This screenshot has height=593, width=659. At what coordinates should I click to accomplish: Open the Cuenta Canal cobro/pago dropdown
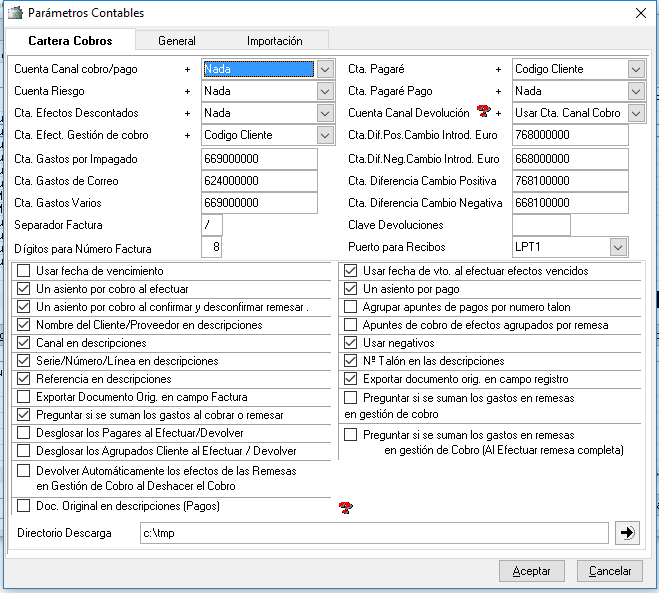325,69
